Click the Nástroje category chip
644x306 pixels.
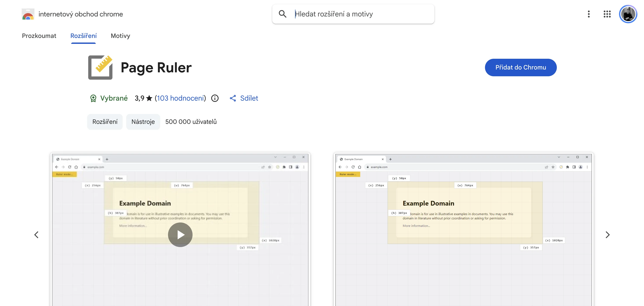click(x=143, y=122)
